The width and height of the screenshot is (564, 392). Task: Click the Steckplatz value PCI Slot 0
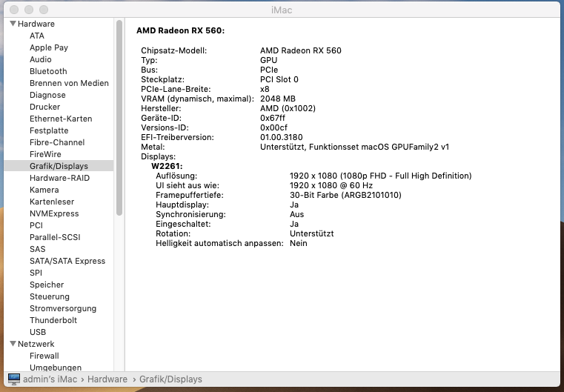[x=279, y=79]
